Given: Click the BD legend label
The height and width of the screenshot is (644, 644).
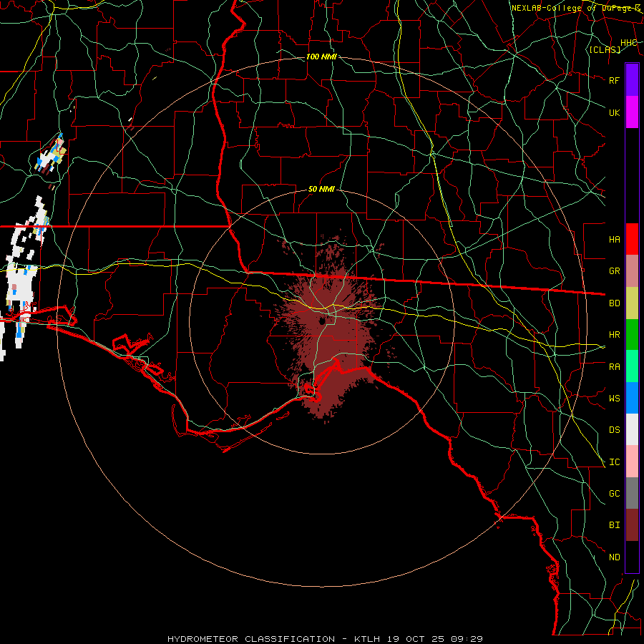Looking at the screenshot, I should click(x=614, y=303).
